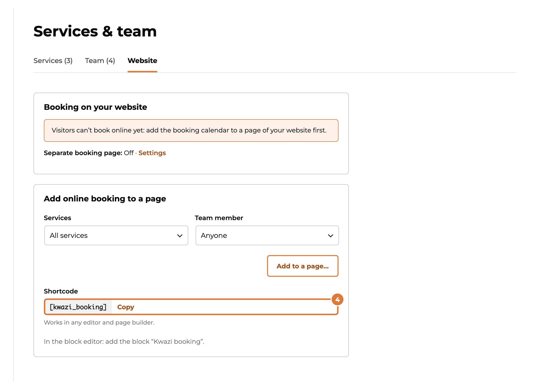Viewport: 544px width, 392px height.
Task: Click the block editor Kwazi booking hint
Action: pos(124,342)
